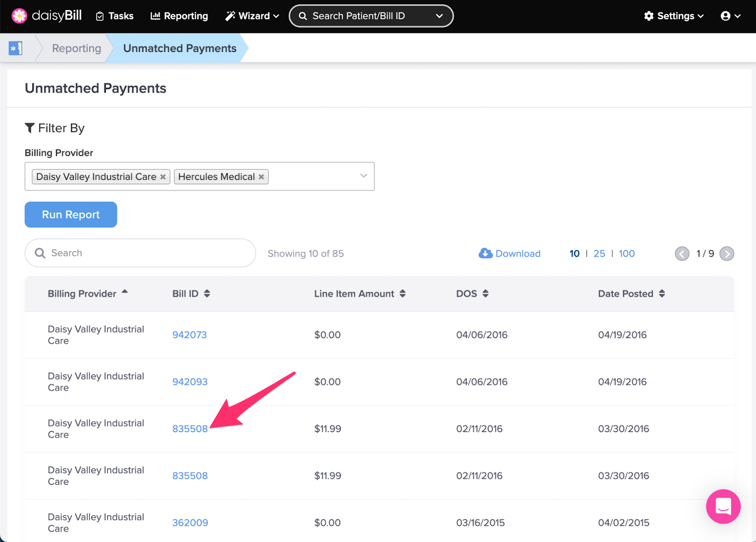Click the Run Report button
The width and height of the screenshot is (756, 542).
click(71, 215)
